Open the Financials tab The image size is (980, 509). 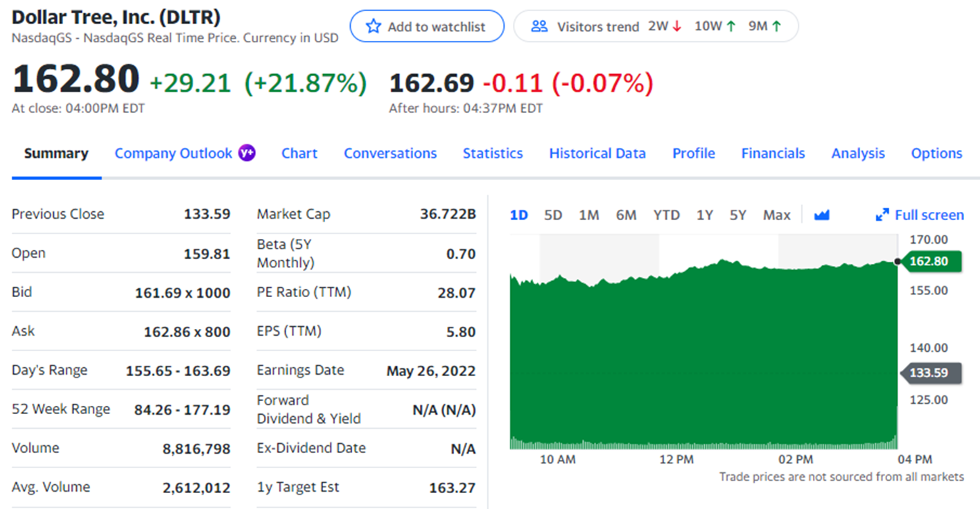coord(773,153)
